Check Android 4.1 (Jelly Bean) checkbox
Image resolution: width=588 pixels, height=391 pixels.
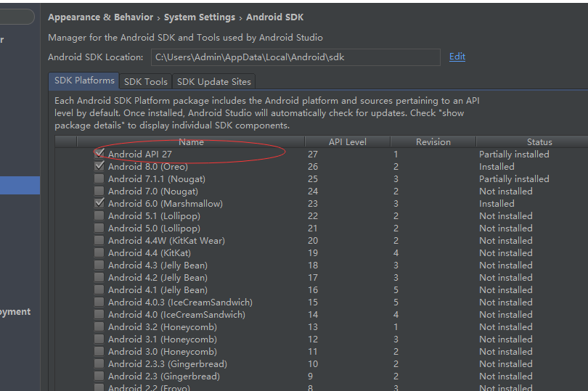(x=99, y=290)
